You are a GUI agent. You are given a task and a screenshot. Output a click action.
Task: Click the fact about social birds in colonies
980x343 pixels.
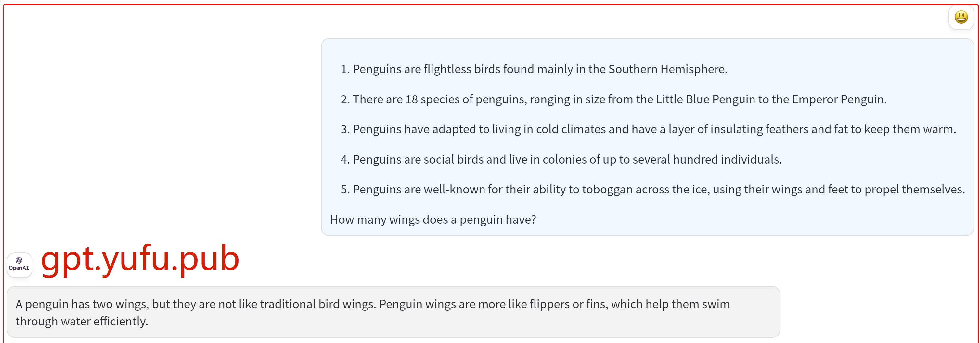[x=561, y=159]
